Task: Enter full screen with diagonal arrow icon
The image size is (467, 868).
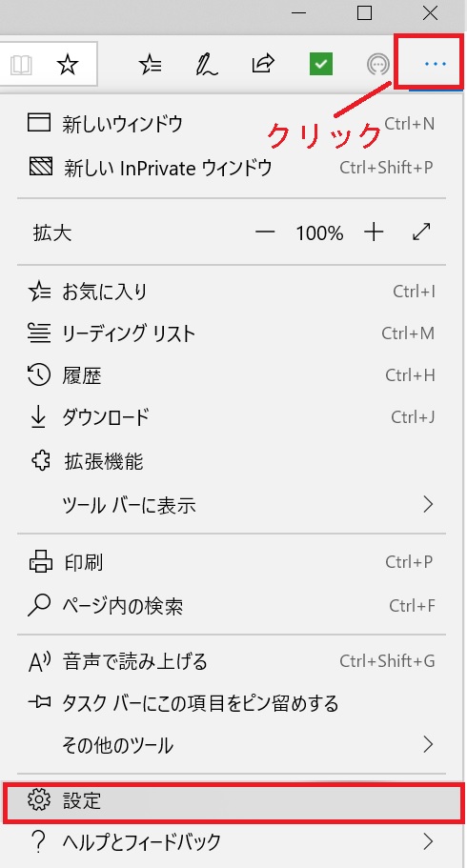Action: pos(422,232)
